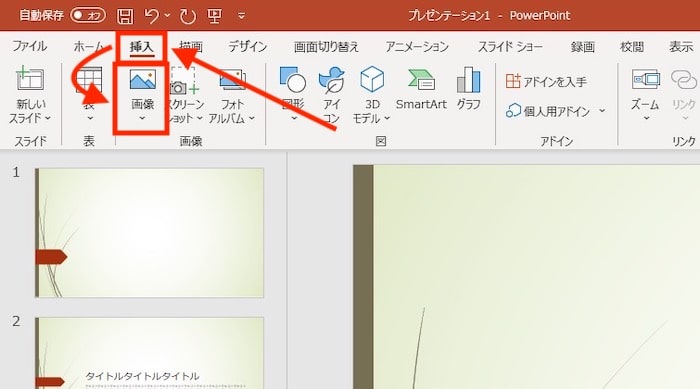Click the フォトアルバム (Photo Album) icon
Screen dimensions: 700x389
232,79
